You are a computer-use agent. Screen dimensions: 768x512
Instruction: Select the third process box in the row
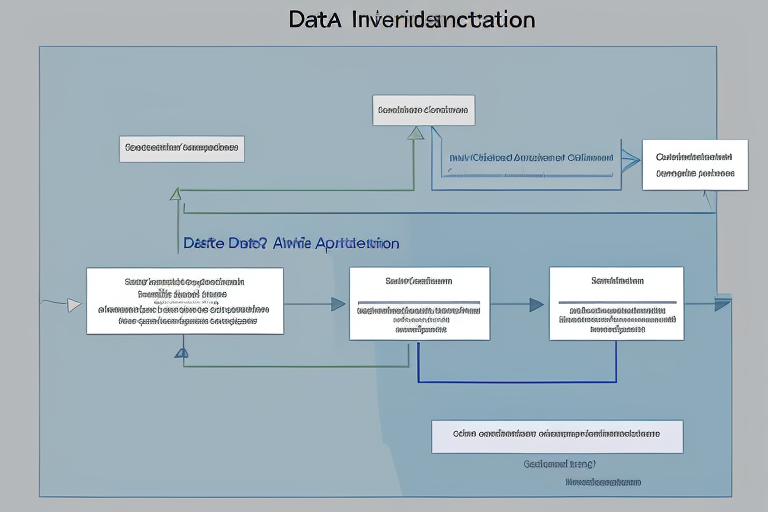tap(616, 303)
